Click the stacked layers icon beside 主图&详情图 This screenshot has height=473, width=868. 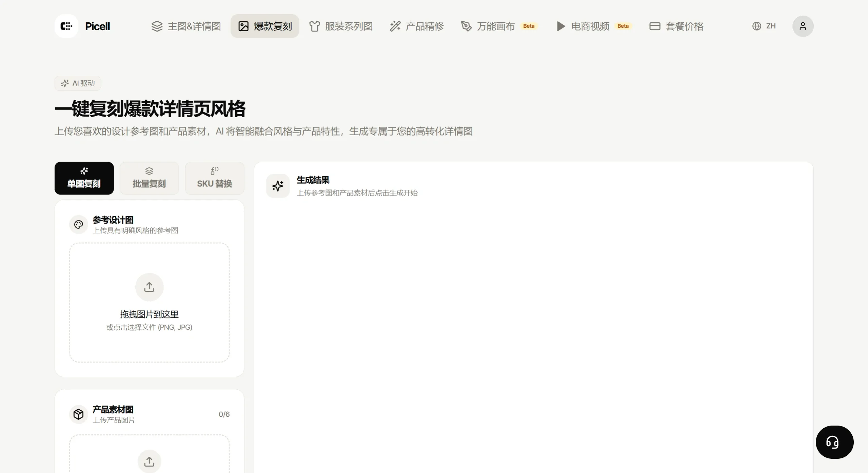(157, 26)
